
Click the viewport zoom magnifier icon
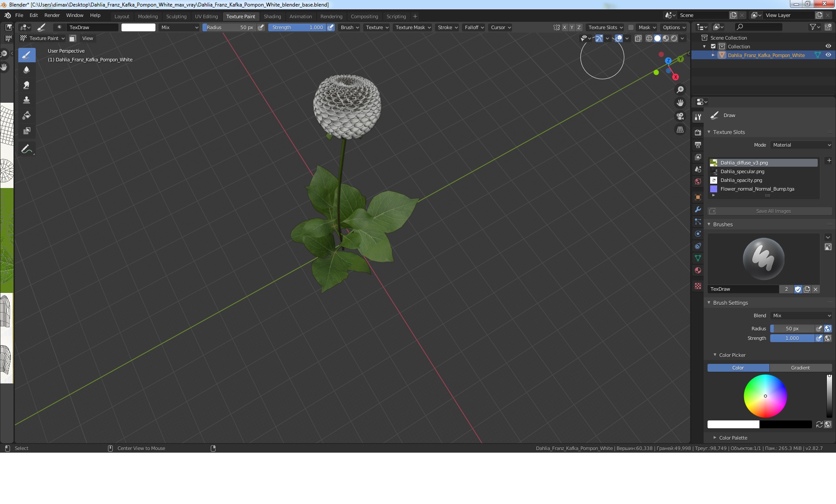[680, 90]
